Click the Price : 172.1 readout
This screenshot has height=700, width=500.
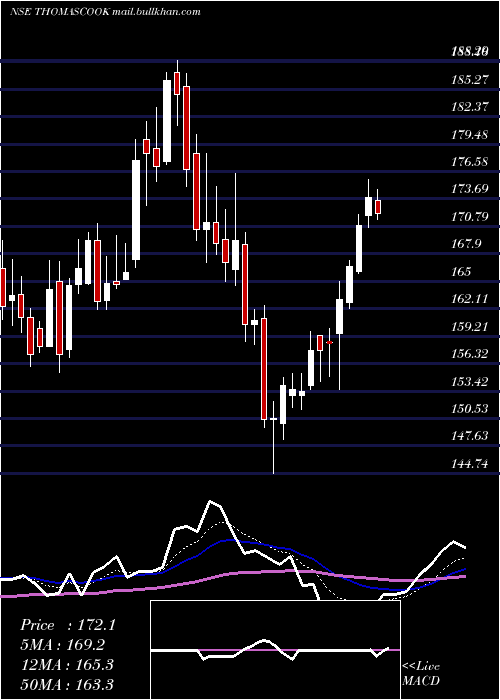point(68,625)
